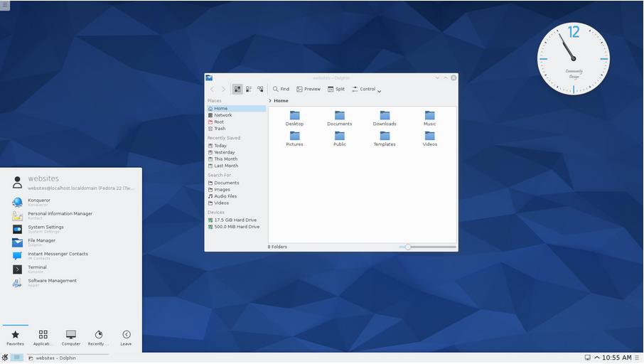Expand breadcrumb chevron before Home
644x364 pixels.
point(270,101)
